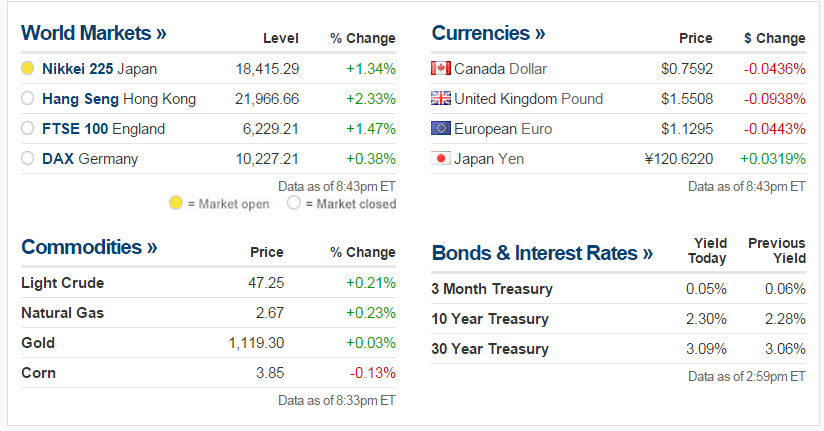This screenshot has width=824, height=431.
Task: Select the Nikkei 225 Japan link
Action: [x=99, y=69]
